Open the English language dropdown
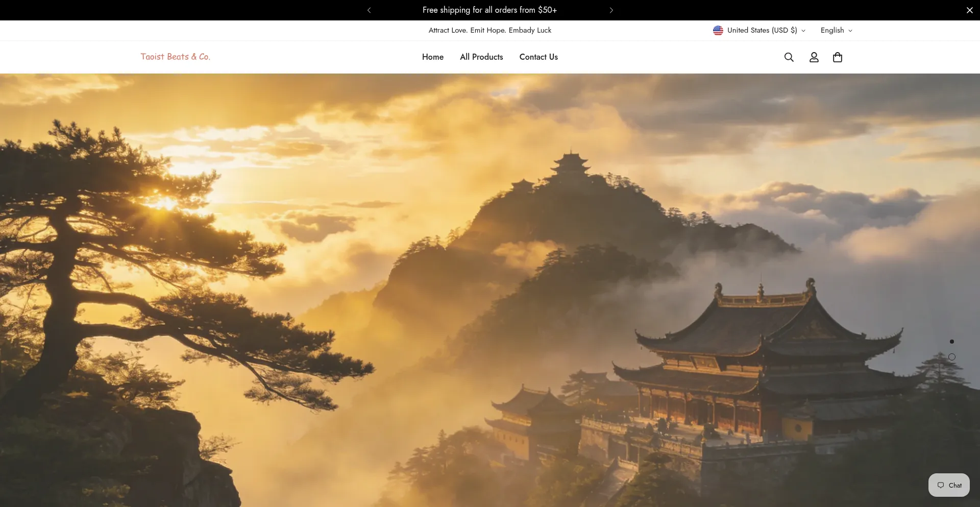This screenshot has height=507, width=980. point(836,31)
